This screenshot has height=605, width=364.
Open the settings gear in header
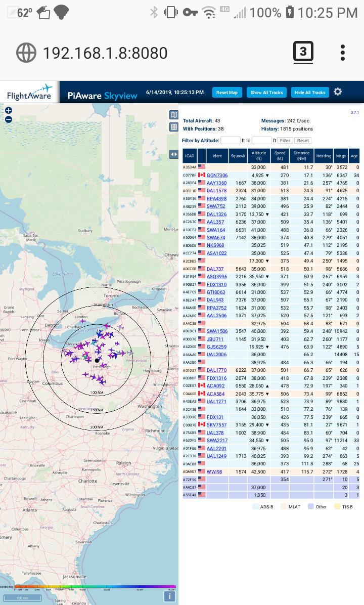pyautogui.click(x=338, y=92)
